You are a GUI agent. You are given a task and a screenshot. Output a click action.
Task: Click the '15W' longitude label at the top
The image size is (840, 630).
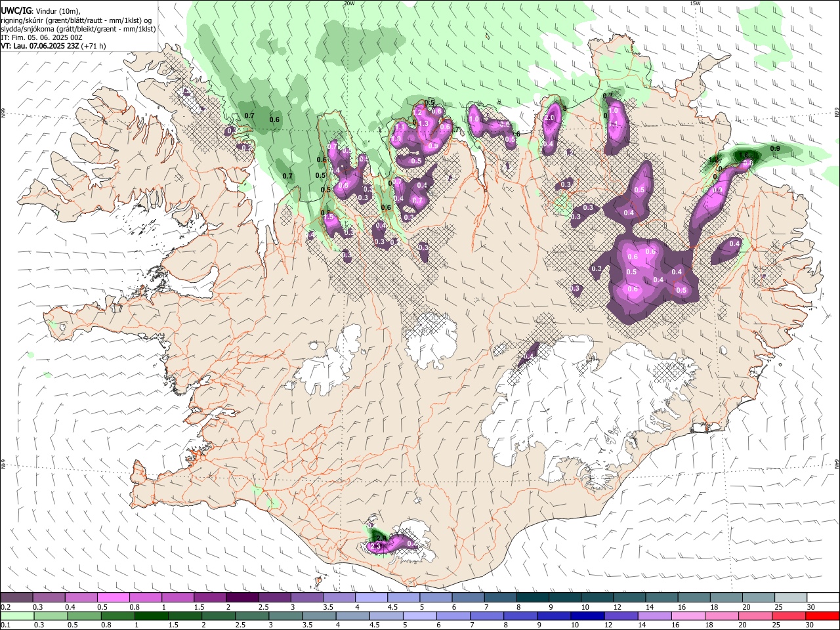(x=695, y=3)
